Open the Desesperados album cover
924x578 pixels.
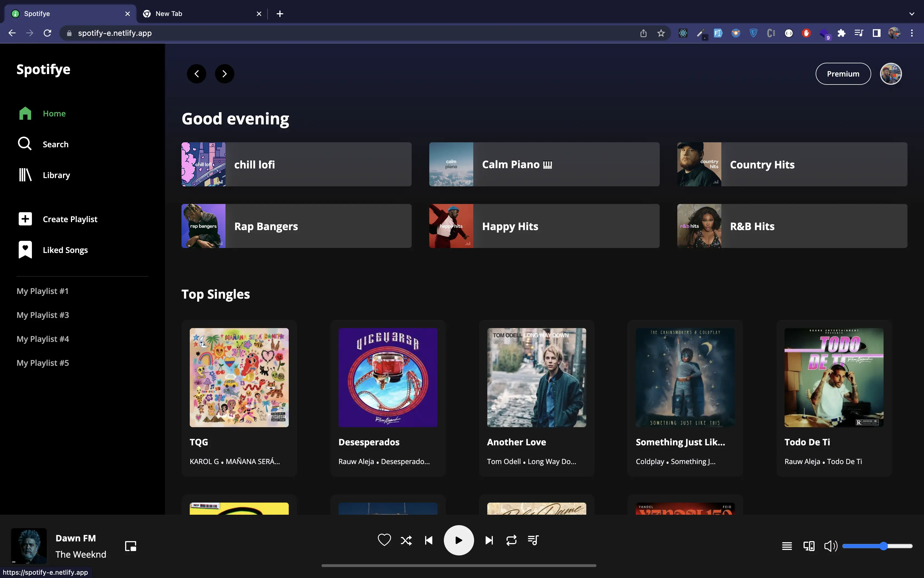pos(388,377)
